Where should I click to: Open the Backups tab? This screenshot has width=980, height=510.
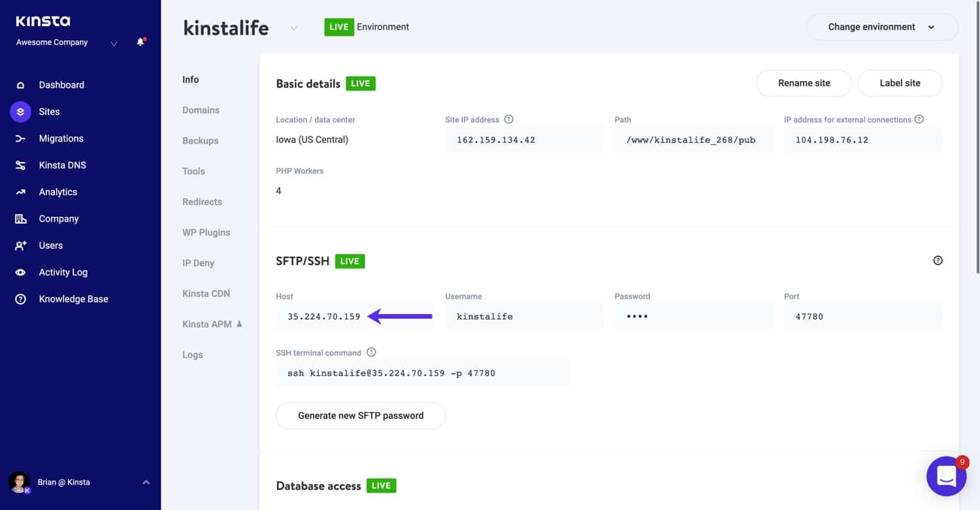(x=199, y=140)
